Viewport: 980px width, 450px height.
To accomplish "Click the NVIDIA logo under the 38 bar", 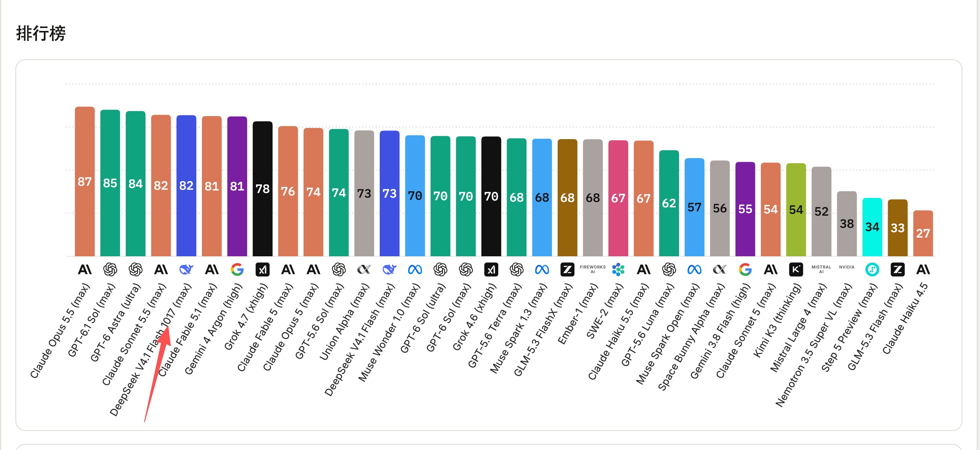I will tap(846, 267).
